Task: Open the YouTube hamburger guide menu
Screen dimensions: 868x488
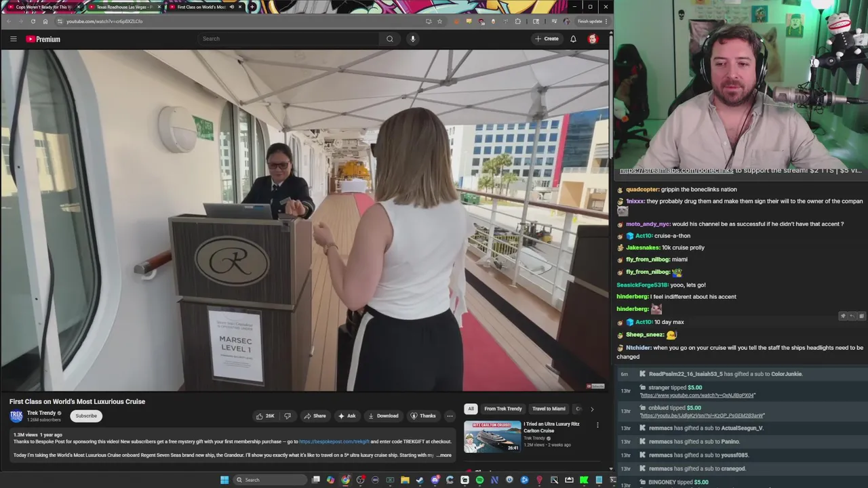Action: point(13,39)
